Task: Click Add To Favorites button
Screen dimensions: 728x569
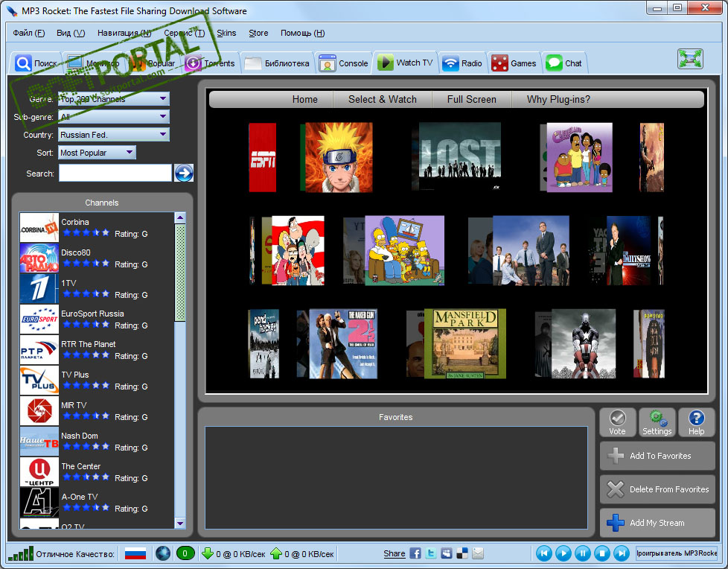Action: tap(657, 456)
